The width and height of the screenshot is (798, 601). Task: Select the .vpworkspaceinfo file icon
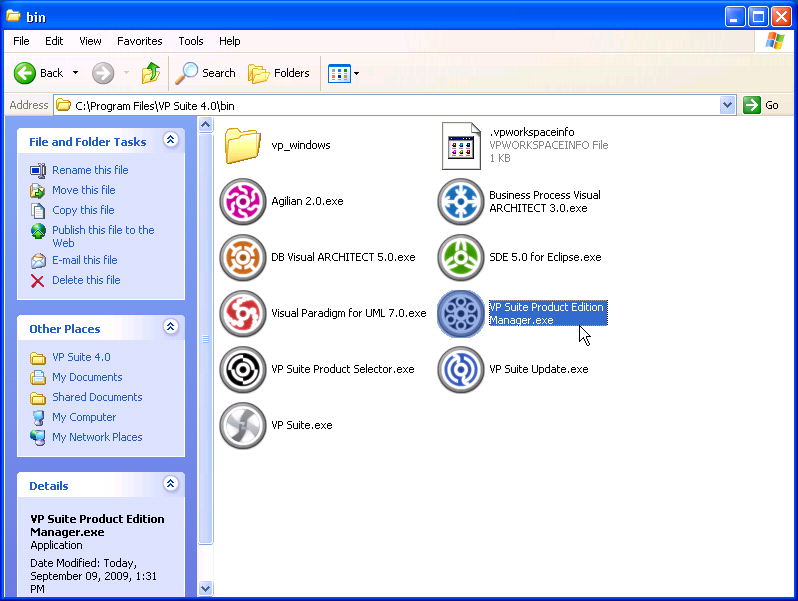click(x=461, y=146)
